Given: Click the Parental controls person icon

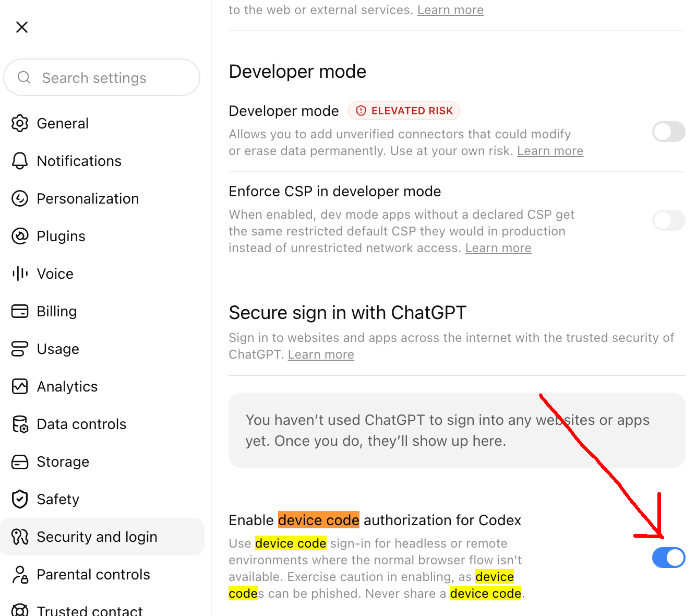Looking at the screenshot, I should click(20, 574).
